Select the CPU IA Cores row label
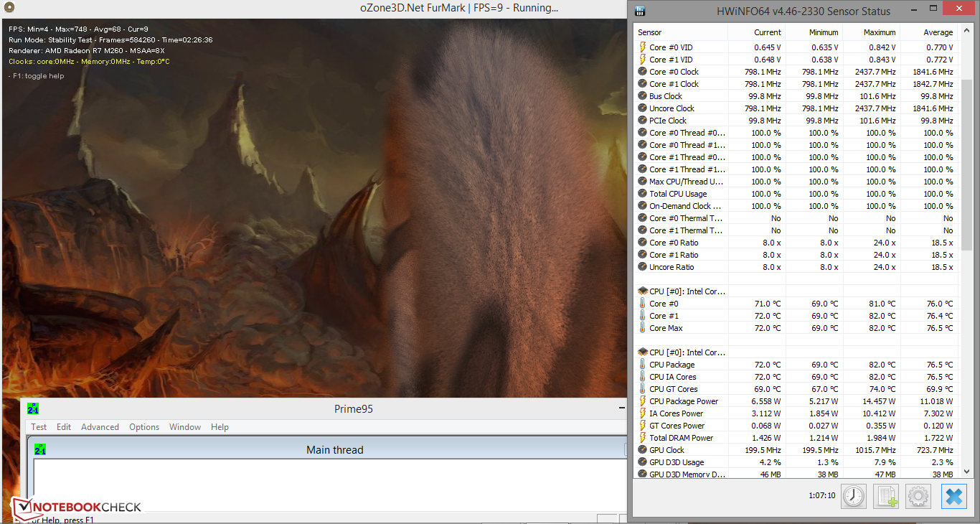Viewport: 980px width, 524px height. [672, 377]
